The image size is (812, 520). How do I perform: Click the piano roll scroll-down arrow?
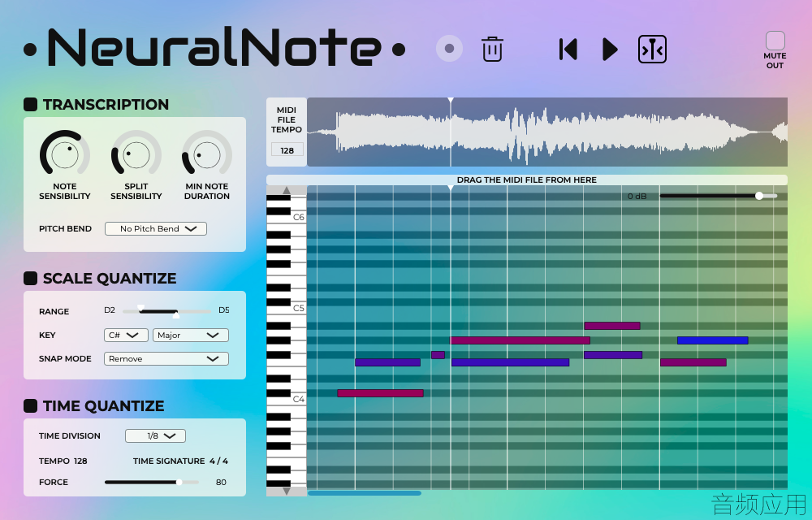pos(287,492)
